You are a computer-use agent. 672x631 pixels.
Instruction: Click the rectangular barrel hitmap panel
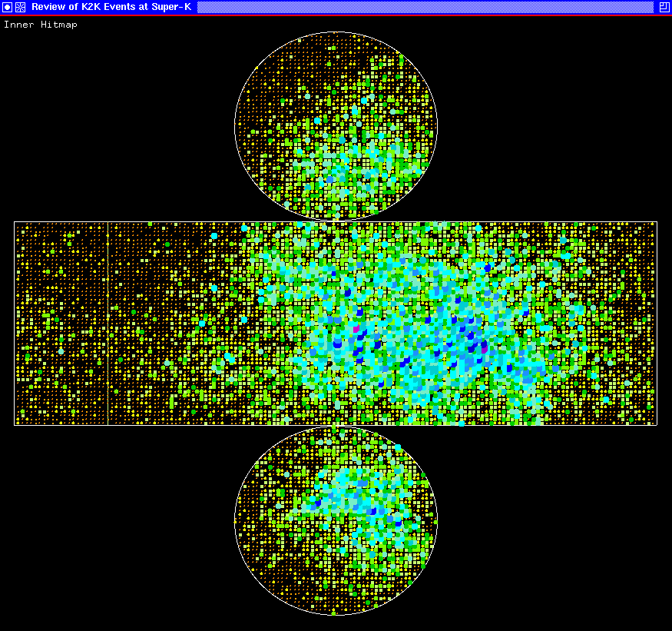click(336, 324)
